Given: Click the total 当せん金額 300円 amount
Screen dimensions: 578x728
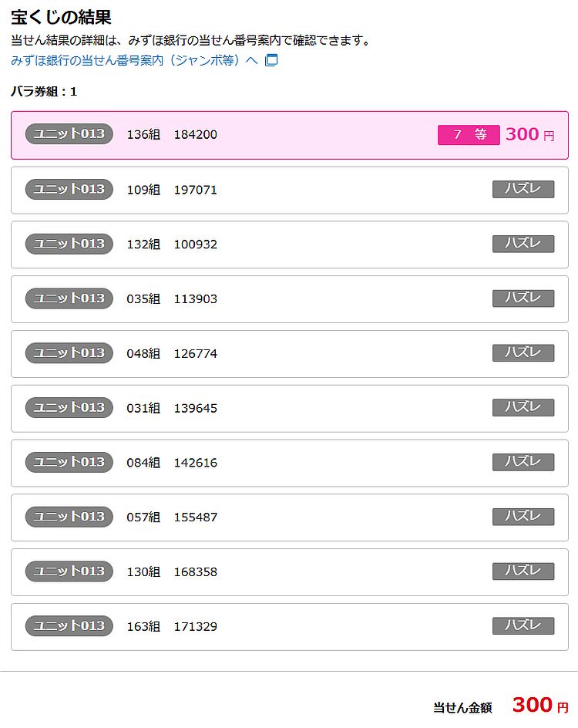Looking at the screenshot, I should pos(539,705).
